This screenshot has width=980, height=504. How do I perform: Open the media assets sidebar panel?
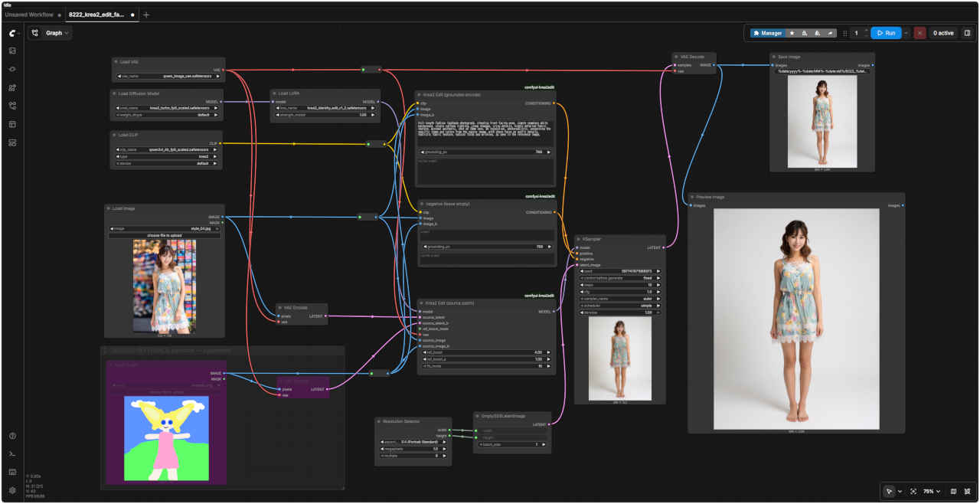point(12,51)
